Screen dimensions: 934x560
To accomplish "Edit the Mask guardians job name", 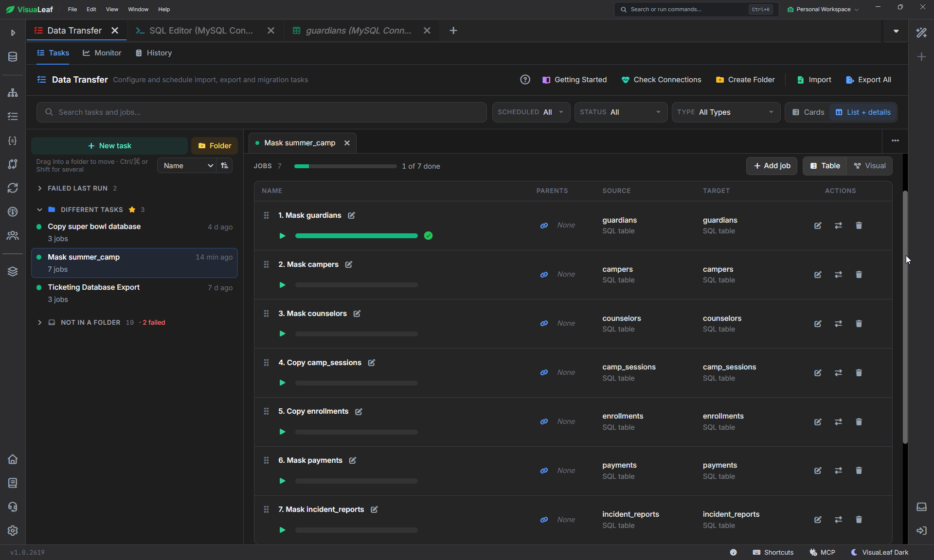I will 351,215.
